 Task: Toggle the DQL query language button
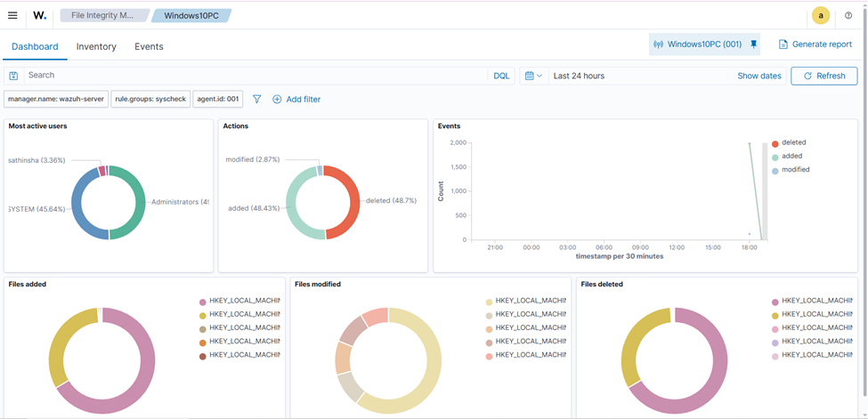501,76
